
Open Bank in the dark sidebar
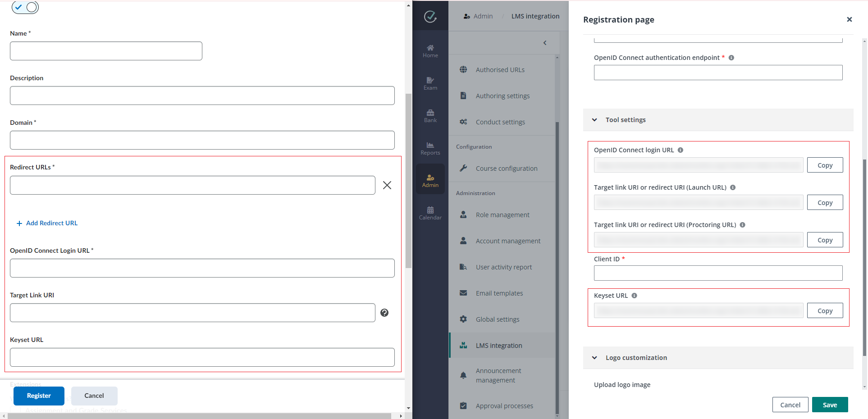tap(430, 116)
